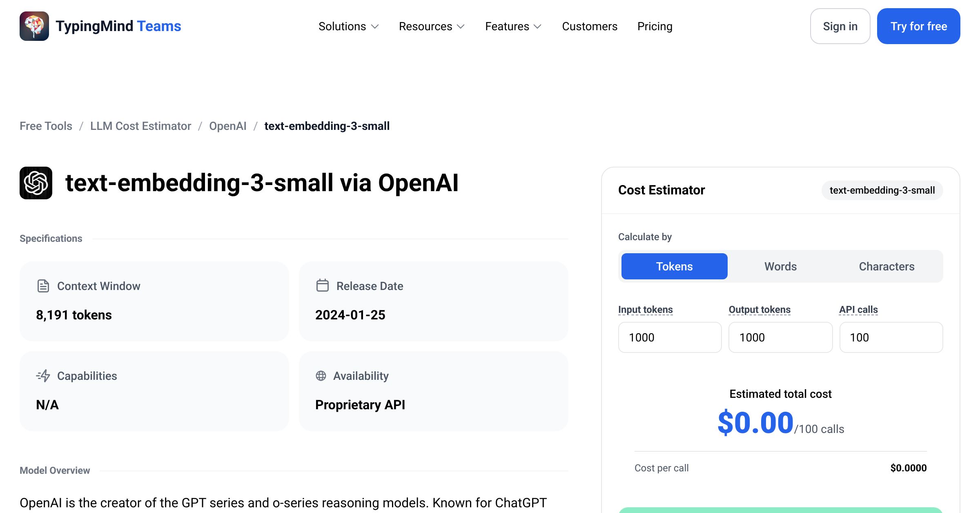Focus the API calls field
980x513 pixels.
click(x=891, y=337)
